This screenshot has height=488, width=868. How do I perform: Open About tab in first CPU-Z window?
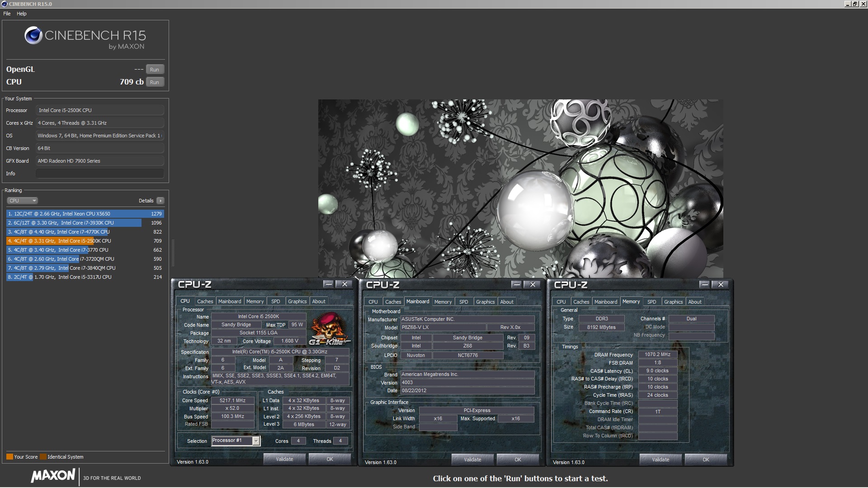(319, 301)
